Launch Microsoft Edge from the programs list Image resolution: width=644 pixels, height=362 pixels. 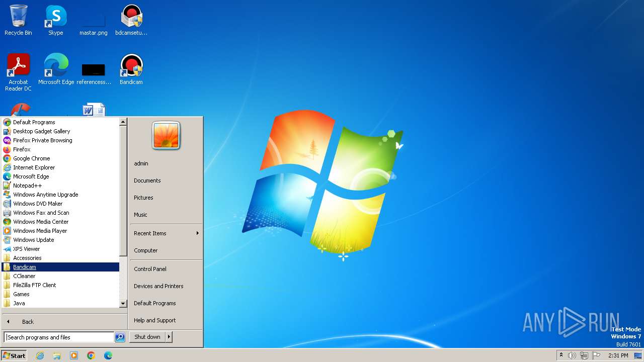(x=60, y=176)
